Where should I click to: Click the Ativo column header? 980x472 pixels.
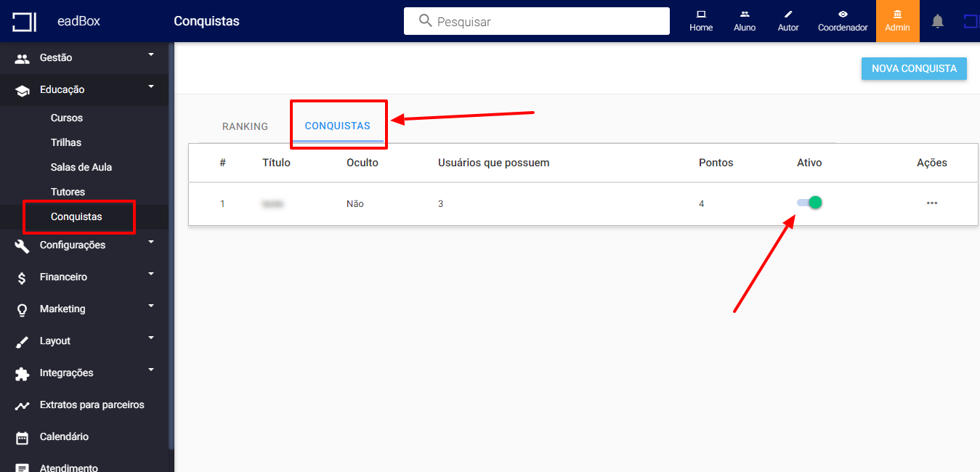(809, 163)
